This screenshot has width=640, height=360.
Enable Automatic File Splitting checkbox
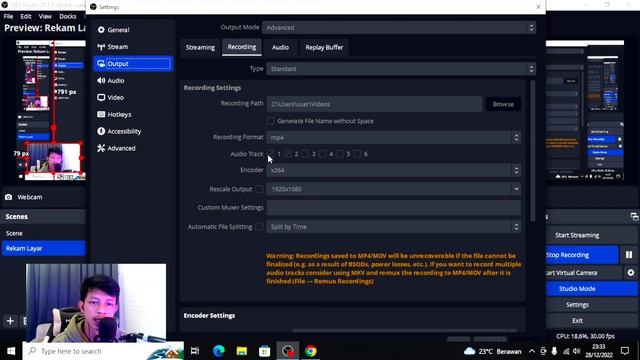pos(259,227)
